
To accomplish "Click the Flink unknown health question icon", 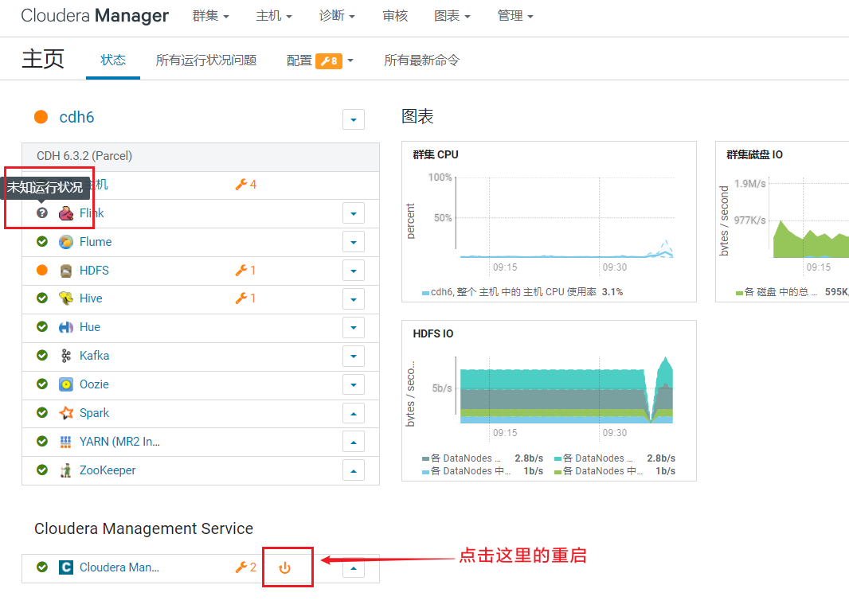I will [x=42, y=212].
